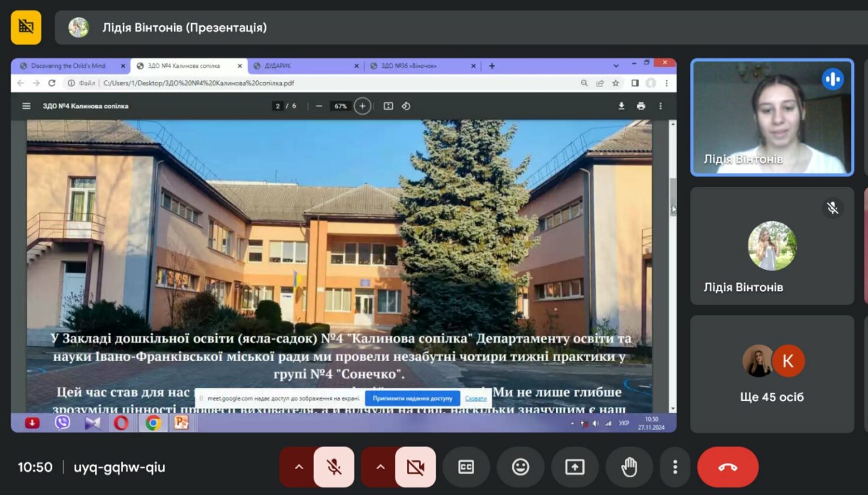
Task: Switch to Discovering the Child's Mind tab
Action: coord(72,66)
